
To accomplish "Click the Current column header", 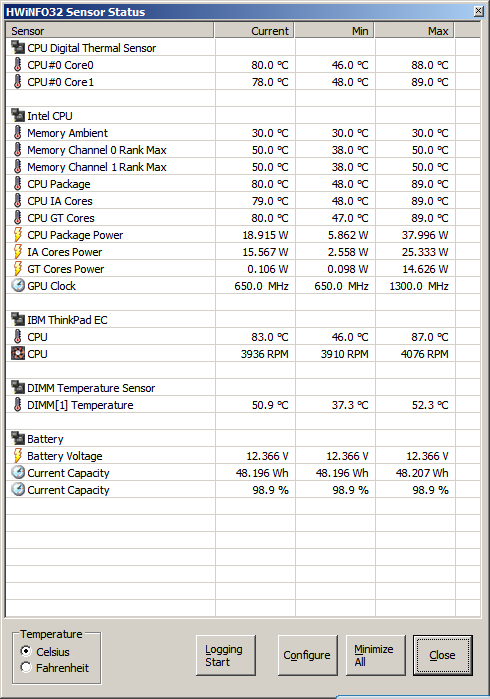I will coord(254,31).
